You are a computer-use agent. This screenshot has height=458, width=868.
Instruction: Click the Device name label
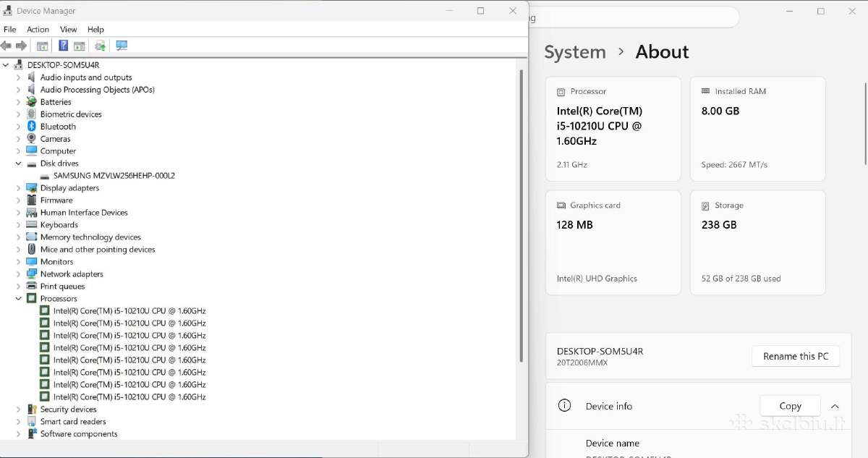(613, 444)
